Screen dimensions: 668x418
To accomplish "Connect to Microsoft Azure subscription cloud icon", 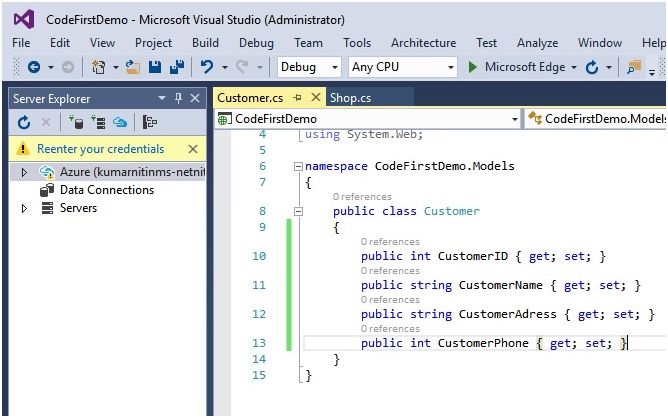I will (120, 123).
